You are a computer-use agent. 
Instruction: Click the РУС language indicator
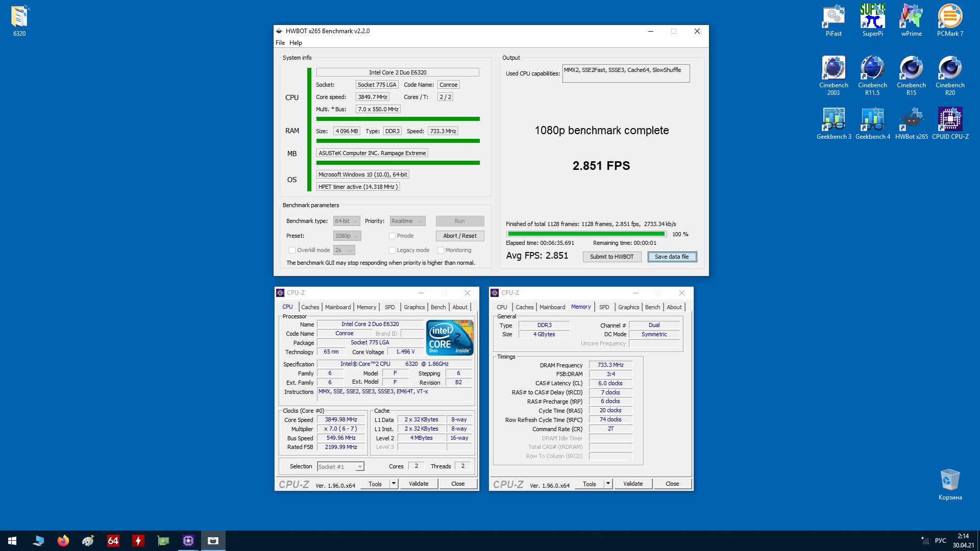(x=940, y=541)
